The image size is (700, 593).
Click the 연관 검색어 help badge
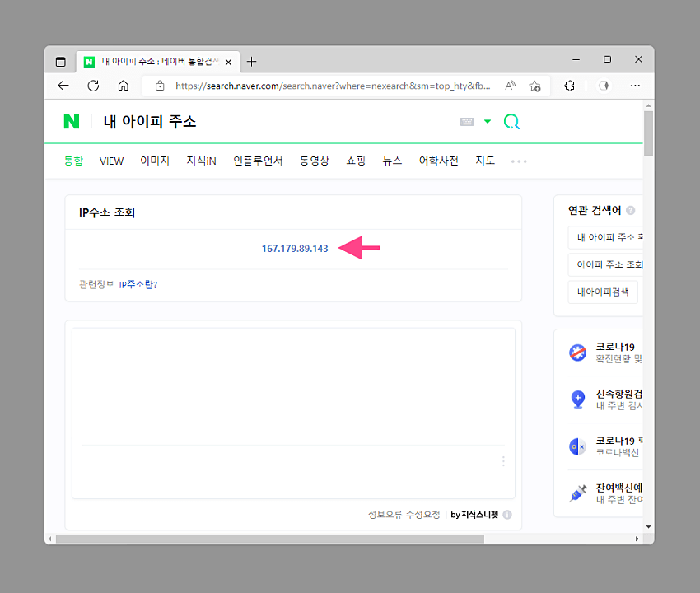(629, 209)
